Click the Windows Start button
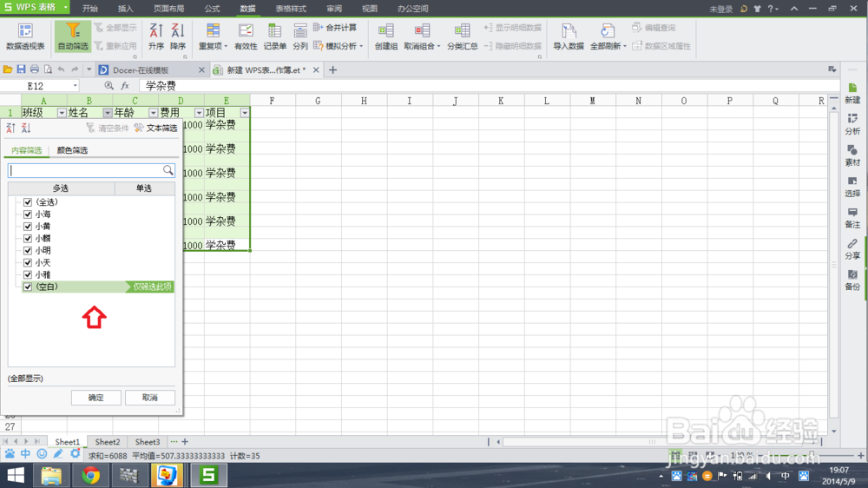 click(x=16, y=475)
